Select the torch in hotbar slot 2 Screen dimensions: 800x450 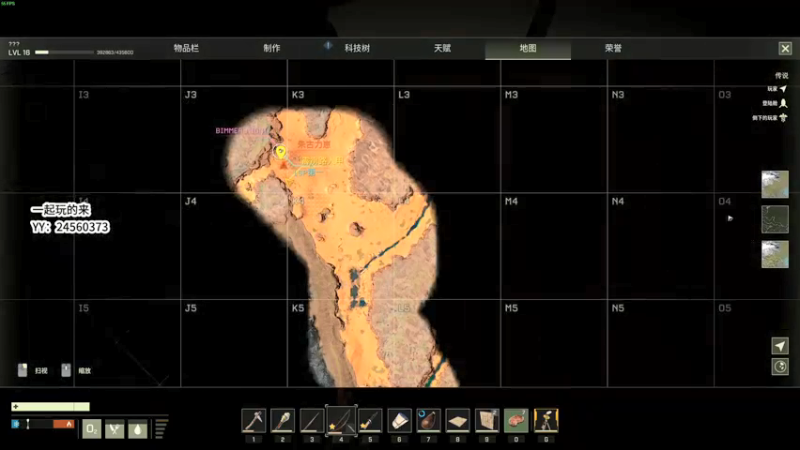(x=283, y=421)
